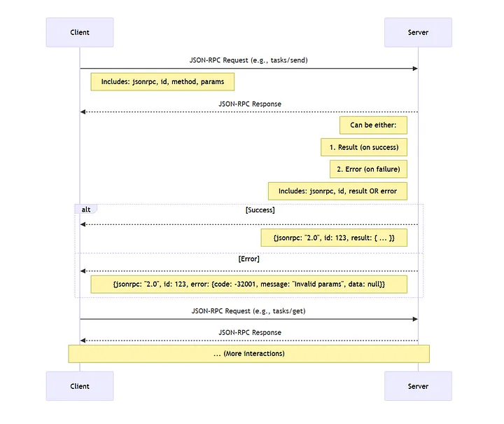Click 'Includes: jsonrpc, id, result OR error' note
Screen dimensions: 504x424
(337, 191)
